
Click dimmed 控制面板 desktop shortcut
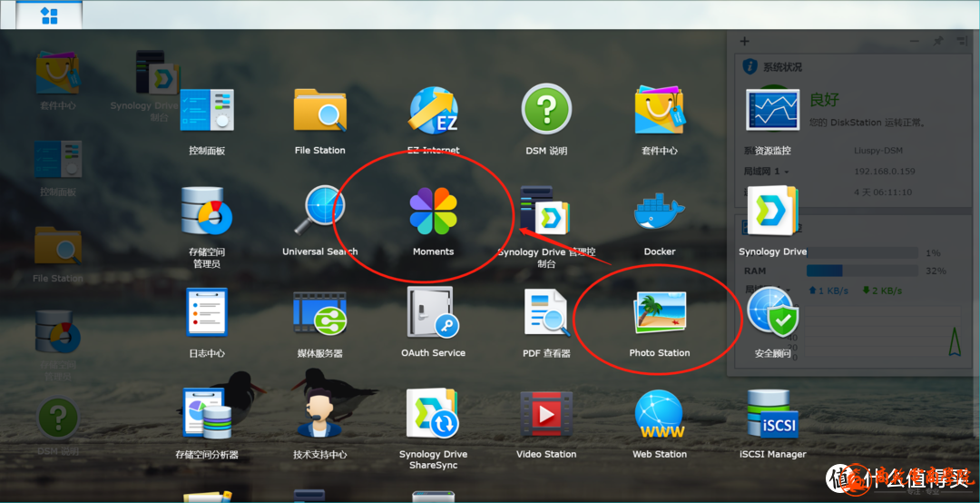point(57,160)
